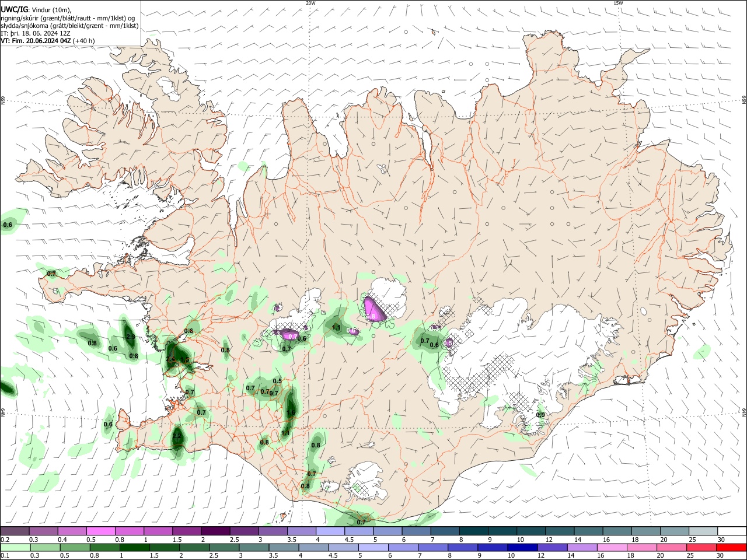Click the pale grey swatch marked 25 in upper legend
This screenshot has width=747, height=560.
(703, 531)
